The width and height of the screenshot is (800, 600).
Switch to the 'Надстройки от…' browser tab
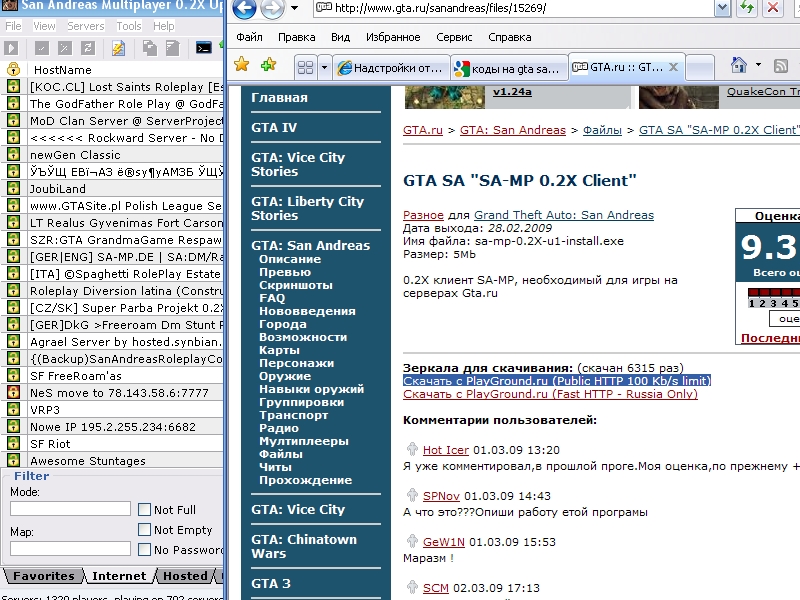coord(391,68)
